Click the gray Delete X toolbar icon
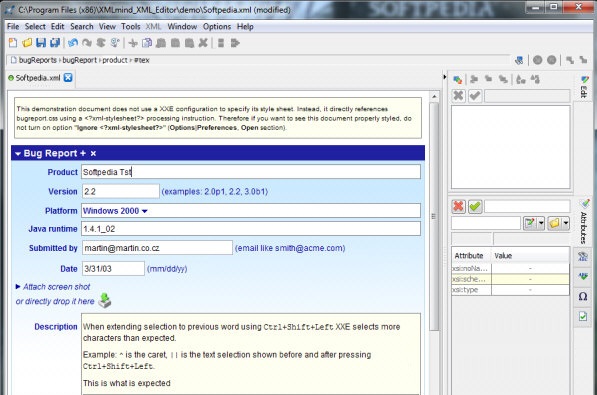This screenshot has width=597, height=395. [203, 43]
